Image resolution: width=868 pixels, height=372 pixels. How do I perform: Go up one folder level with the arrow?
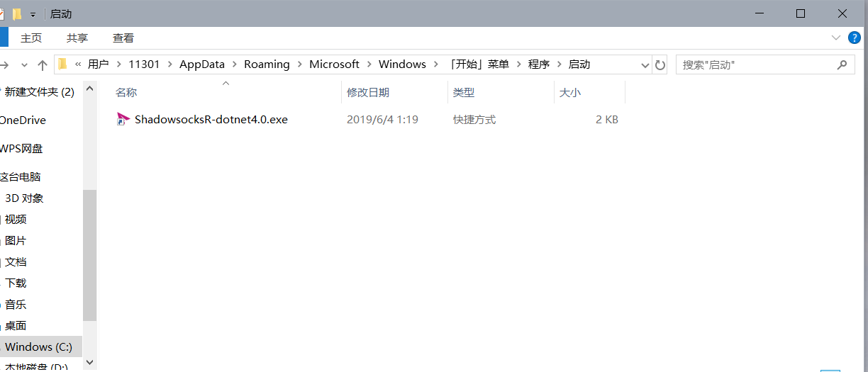click(43, 65)
